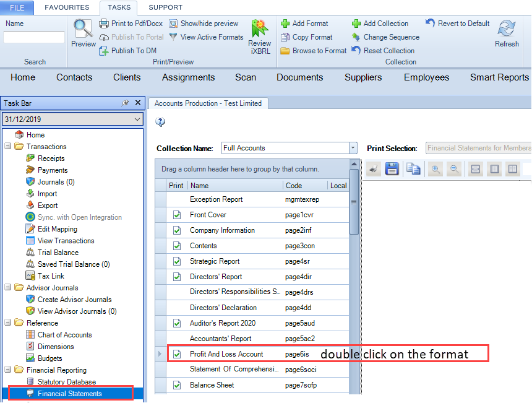This screenshot has height=403, width=532.
Task: Click the Browse to Format folder icon
Action: coord(285,51)
